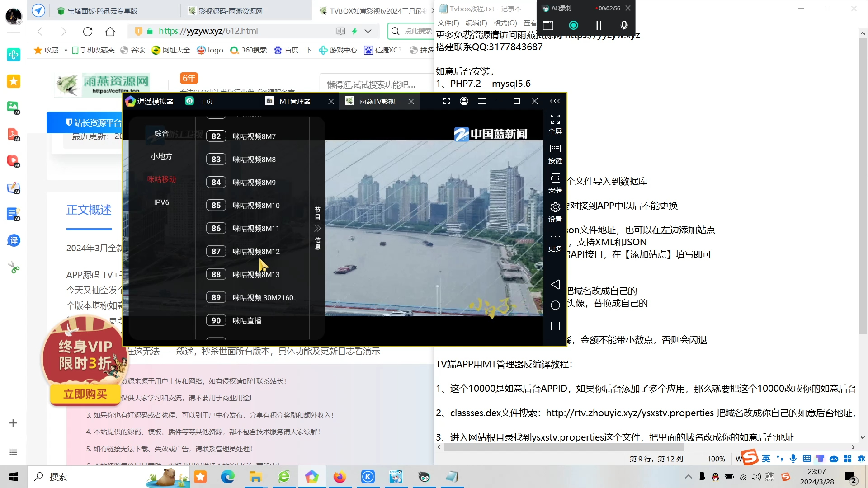
Task: Open Firefox from the taskbar
Action: tap(340, 477)
